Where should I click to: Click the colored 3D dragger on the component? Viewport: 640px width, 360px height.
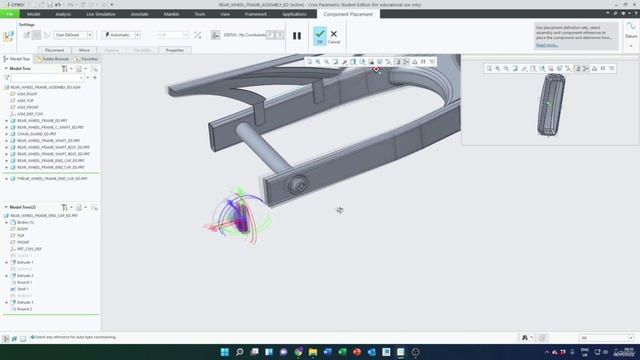point(239,217)
